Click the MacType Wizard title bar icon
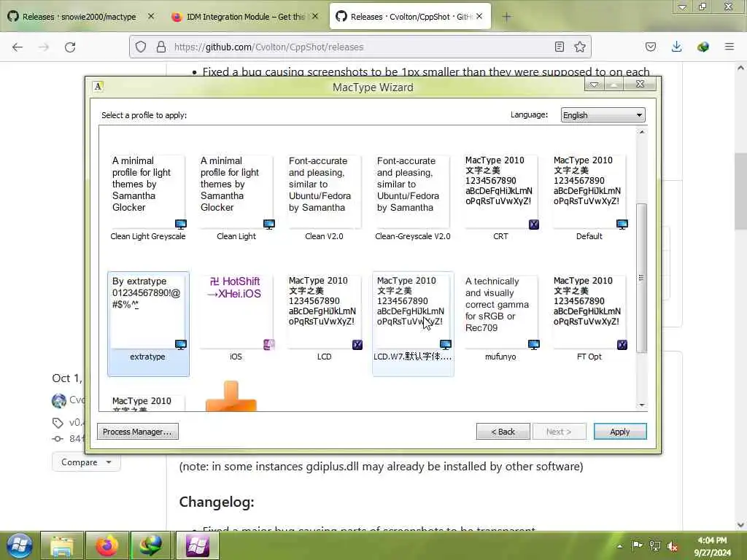The image size is (747, 560). point(98,87)
